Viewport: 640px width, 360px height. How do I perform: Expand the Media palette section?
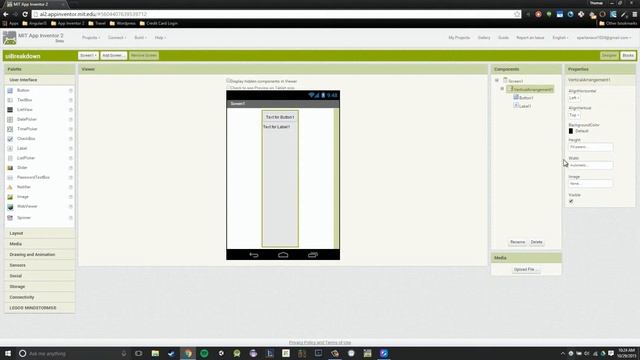click(40, 244)
